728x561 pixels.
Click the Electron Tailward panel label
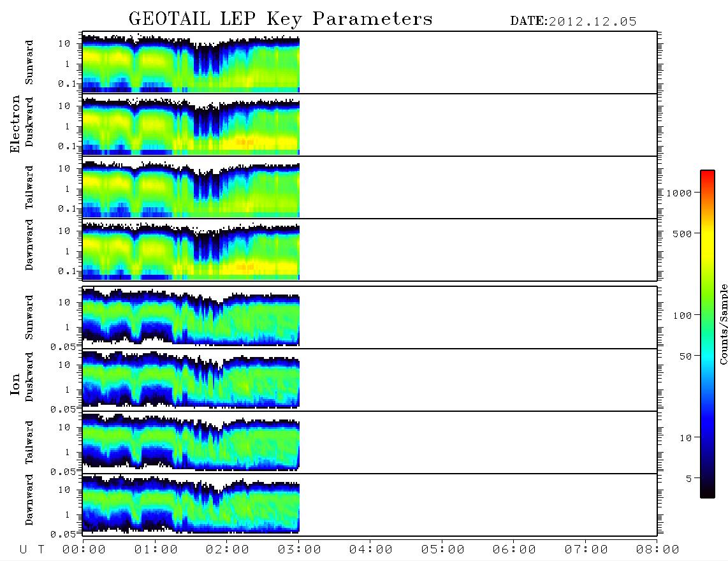(29, 187)
